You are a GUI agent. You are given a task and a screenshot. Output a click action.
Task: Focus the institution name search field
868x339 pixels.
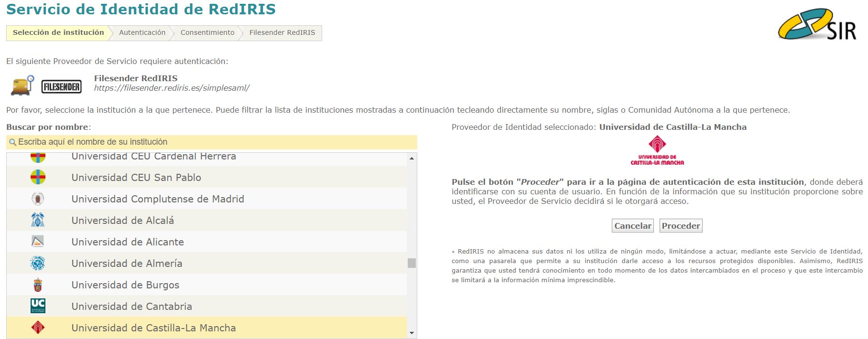coord(212,142)
